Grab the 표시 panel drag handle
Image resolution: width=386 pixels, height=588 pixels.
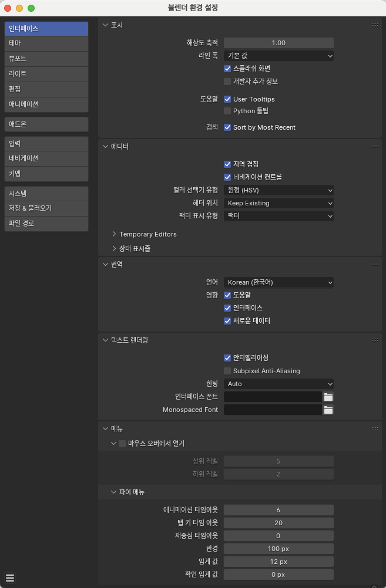coord(374,25)
